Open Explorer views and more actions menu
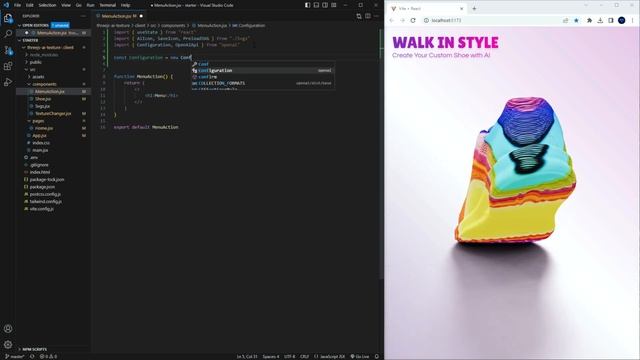640x360 pixels. point(83,16)
